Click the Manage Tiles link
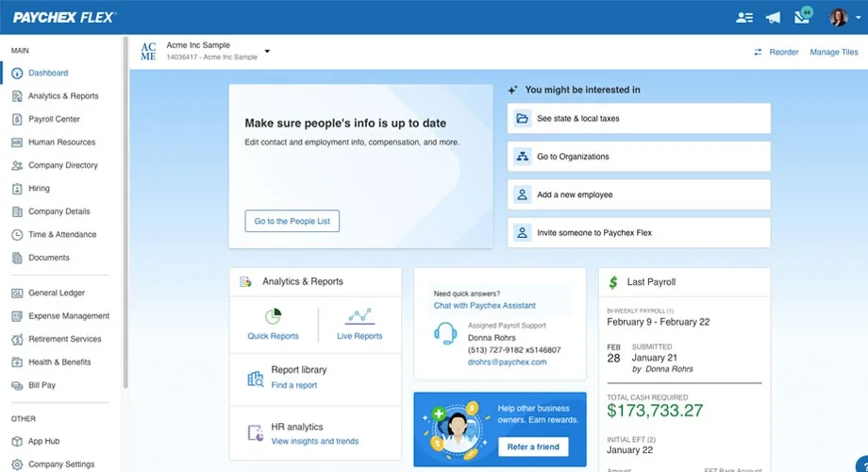The height and width of the screenshot is (472, 868). click(x=834, y=52)
